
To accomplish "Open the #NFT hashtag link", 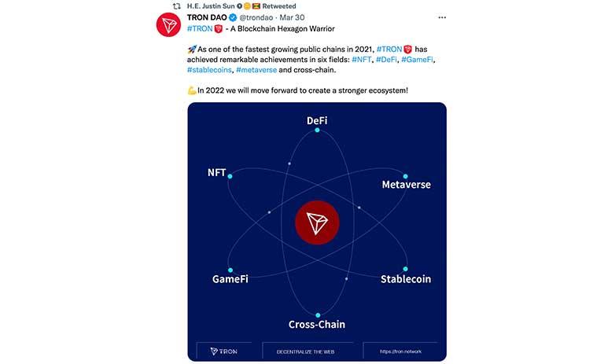I will pyautogui.click(x=362, y=59).
